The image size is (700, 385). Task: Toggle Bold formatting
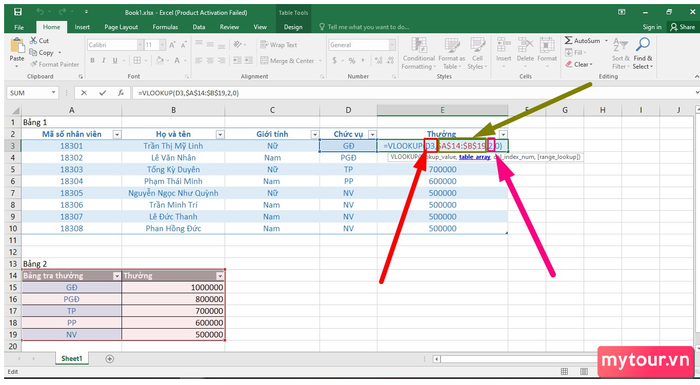point(92,61)
